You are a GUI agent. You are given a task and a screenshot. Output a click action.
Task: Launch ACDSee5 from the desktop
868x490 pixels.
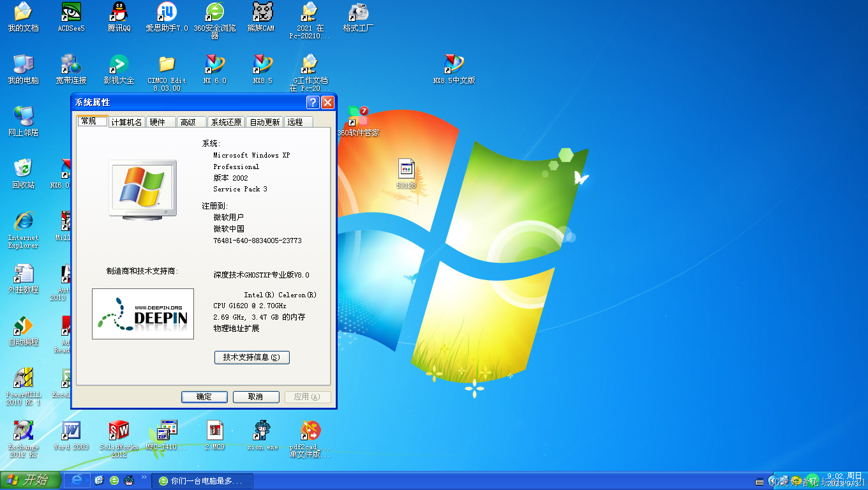(71, 17)
